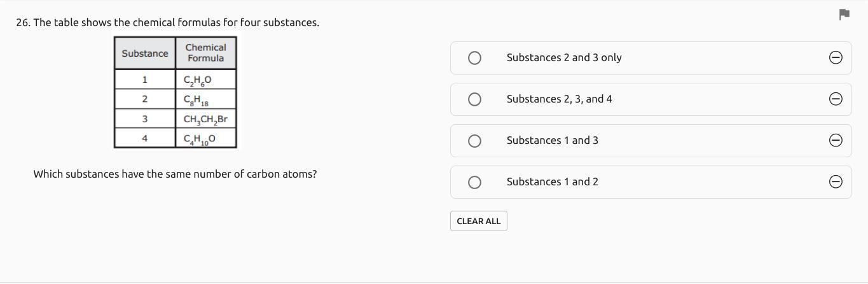Viewport: 868px width, 284px height.
Task: Flag question 26 for review
Action: coord(844,15)
